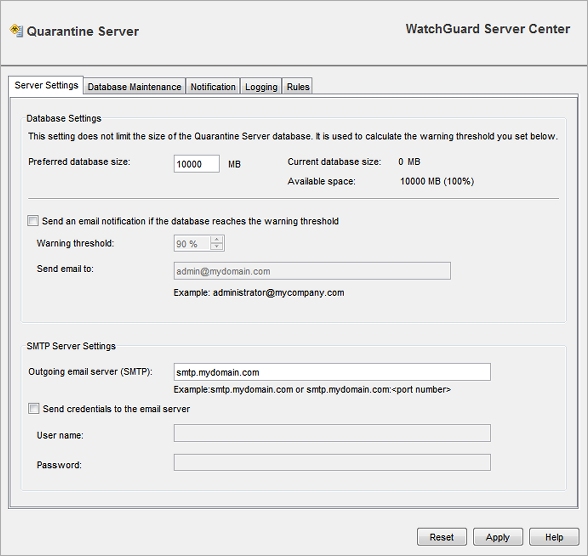Click the Reset button

tap(442, 537)
